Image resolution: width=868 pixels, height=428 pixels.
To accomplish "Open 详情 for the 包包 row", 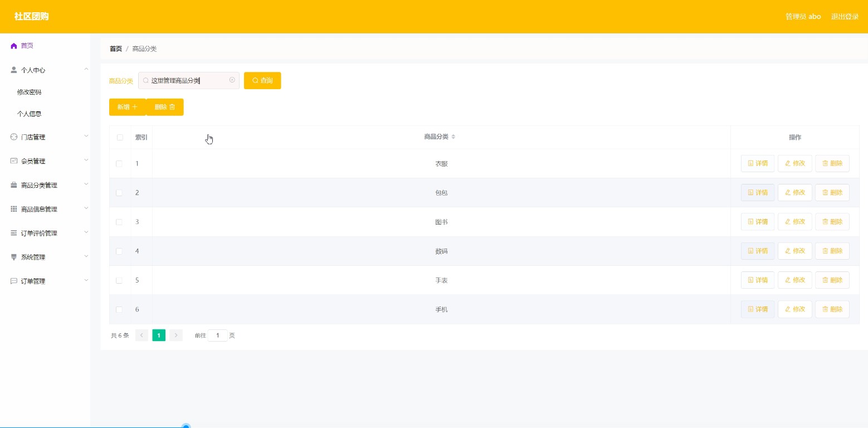I will click(x=758, y=192).
